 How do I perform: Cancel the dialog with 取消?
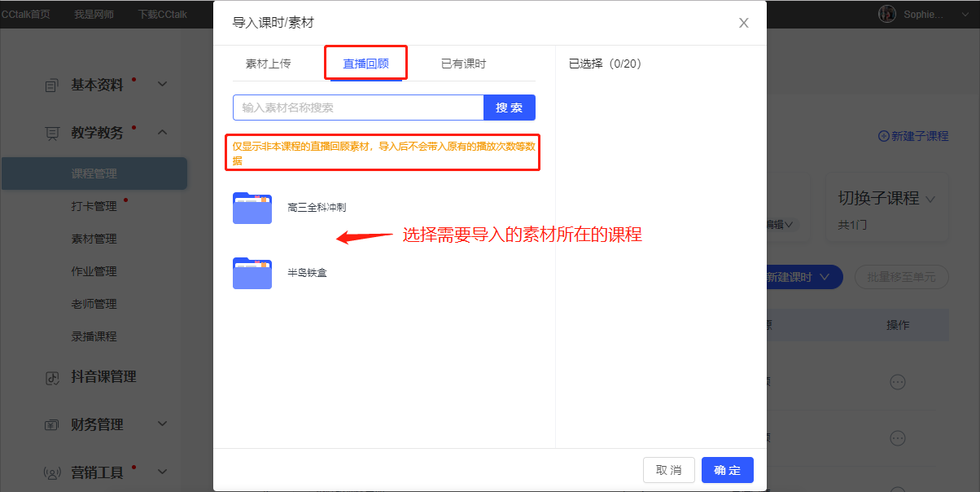point(669,470)
